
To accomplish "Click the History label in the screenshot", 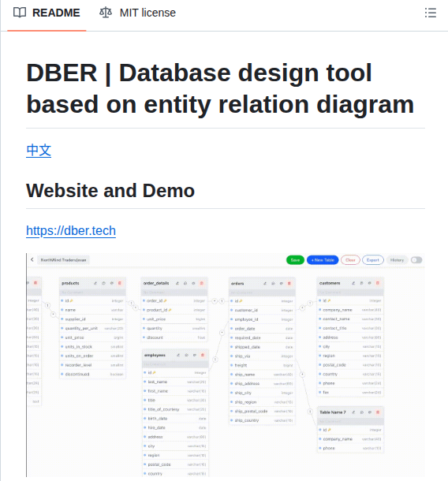I will pos(397,260).
